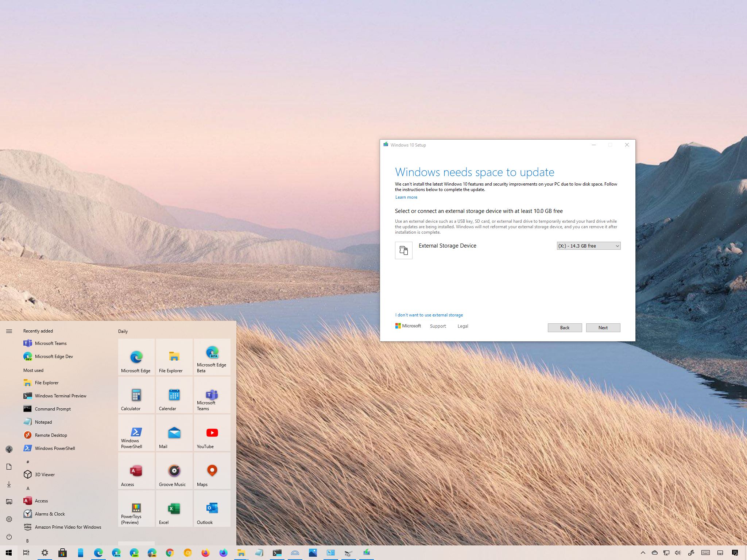This screenshot has height=560, width=747.
Task: Open the Action Center notification icon
Action: pyautogui.click(x=735, y=553)
